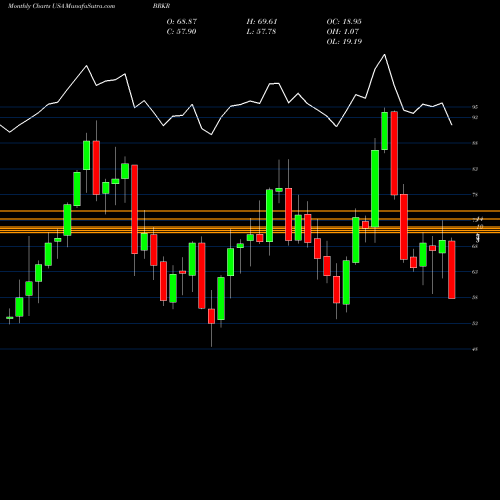The image size is (500, 500).
Task: Click the 82 price axis label
Action: 475,169
